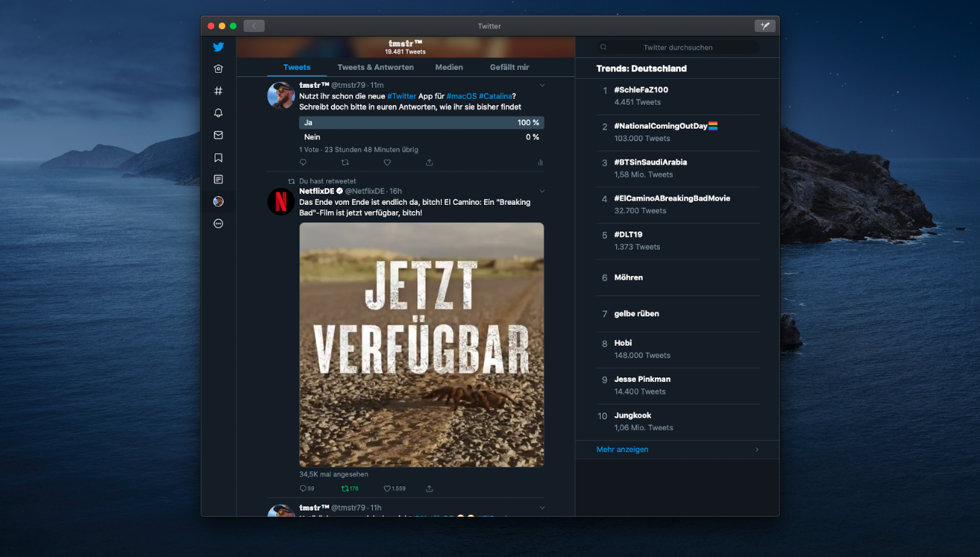Like NetflixDE tweet with 1.559 likes
The height and width of the screenshot is (557, 980).
click(395, 488)
